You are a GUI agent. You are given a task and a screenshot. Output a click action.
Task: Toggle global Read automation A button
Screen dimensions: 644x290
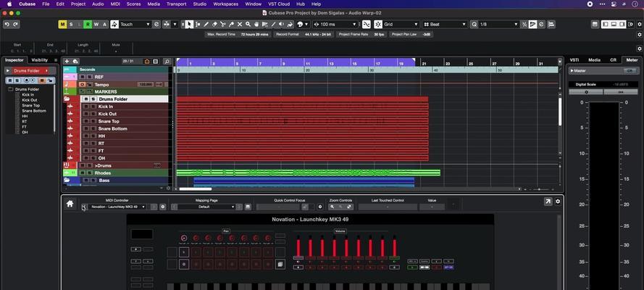pos(104,24)
